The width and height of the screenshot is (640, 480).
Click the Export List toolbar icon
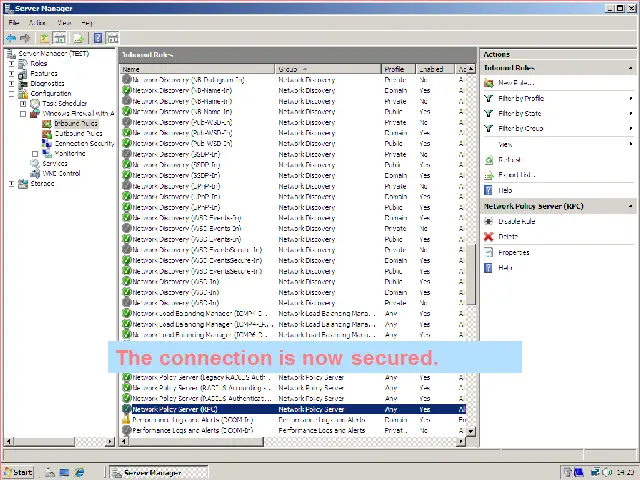tap(78, 38)
